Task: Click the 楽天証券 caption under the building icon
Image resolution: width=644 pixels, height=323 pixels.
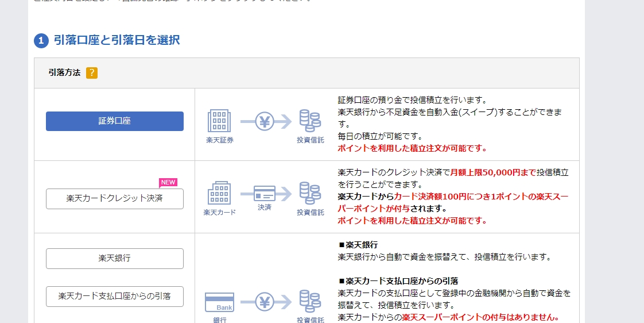Action: 220,140
